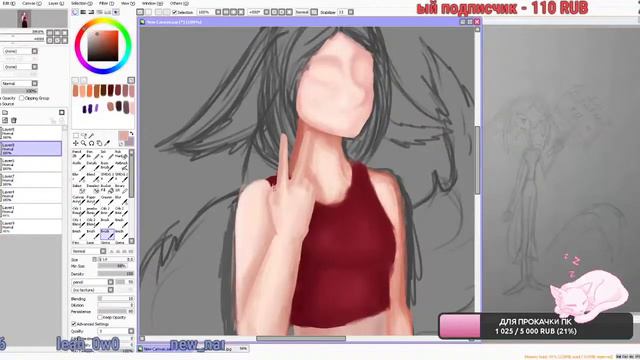Click the canvas vertical scrollbar

click(x=478, y=160)
